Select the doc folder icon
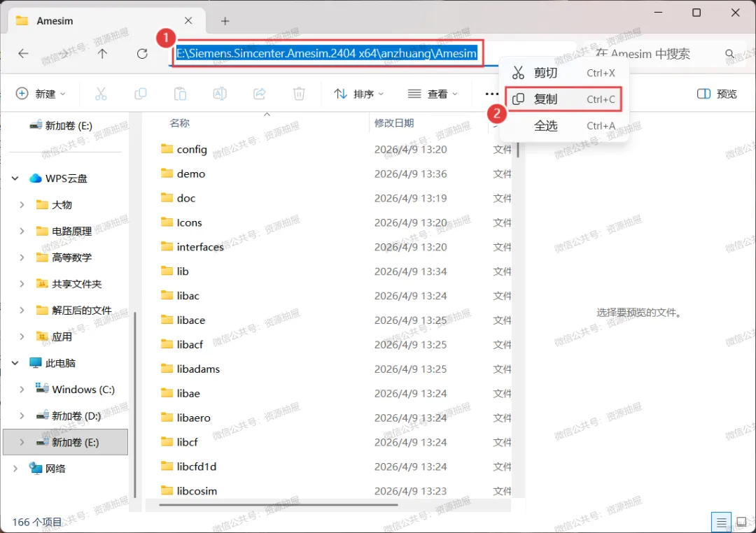The image size is (756, 533). tap(167, 197)
